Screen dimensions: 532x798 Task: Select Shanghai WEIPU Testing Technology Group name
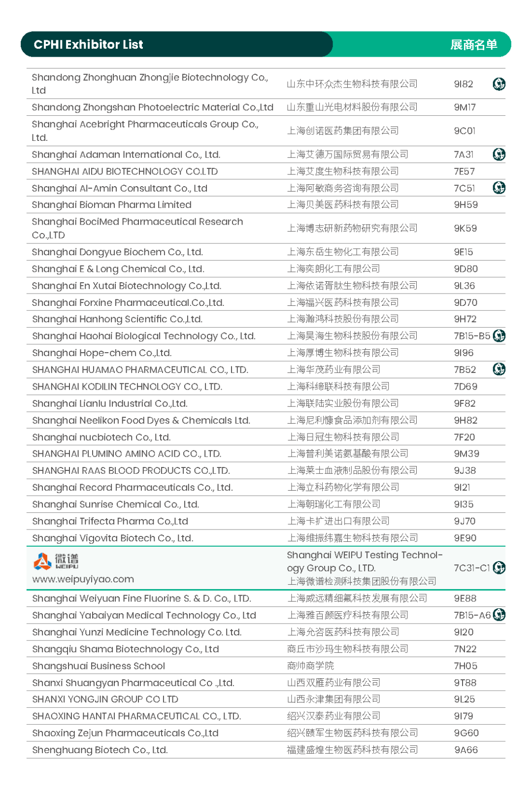pos(365,562)
